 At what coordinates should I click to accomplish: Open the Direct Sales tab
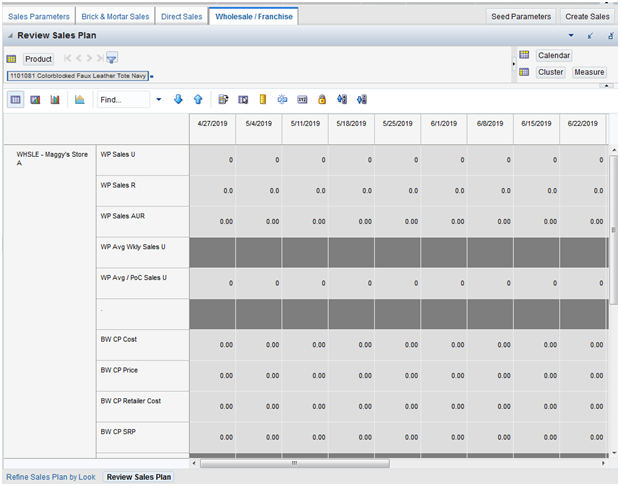[181, 17]
